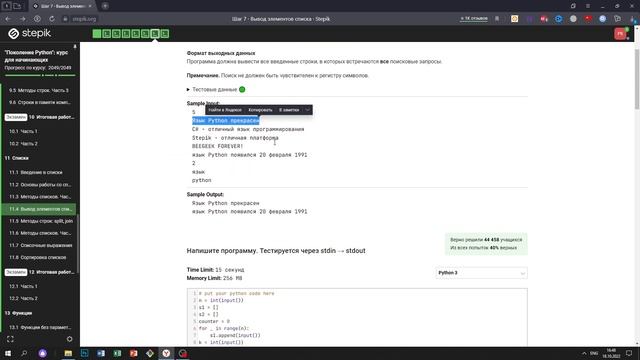Open the reviews count link in address bar
The width and height of the screenshot is (640, 360).
click(474, 19)
